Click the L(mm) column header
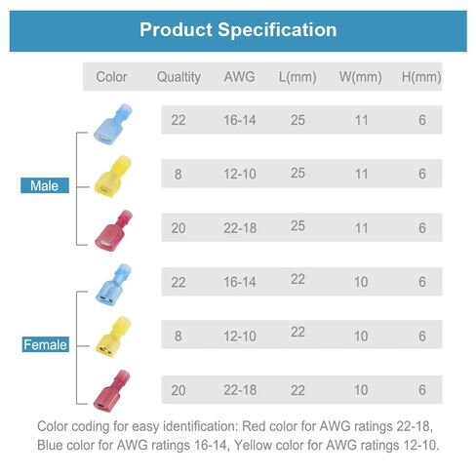 [297, 77]
